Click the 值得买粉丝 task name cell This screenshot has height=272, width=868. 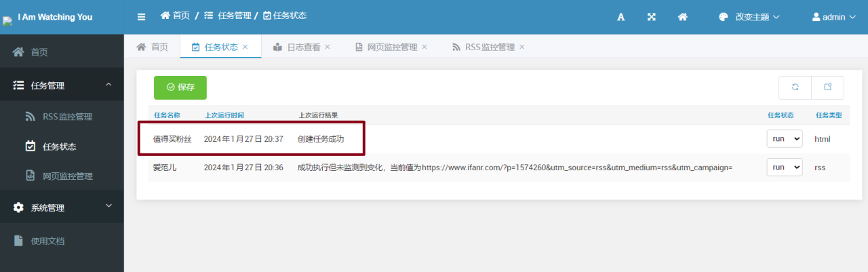tap(173, 139)
